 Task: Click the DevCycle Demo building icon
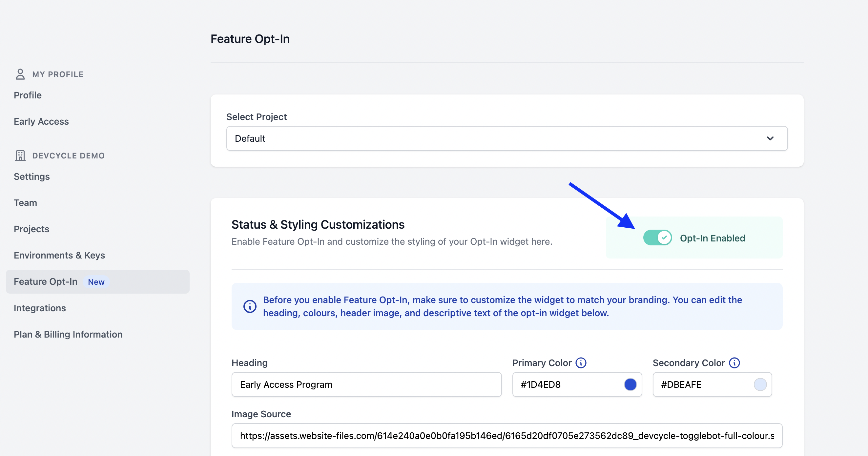(x=20, y=155)
